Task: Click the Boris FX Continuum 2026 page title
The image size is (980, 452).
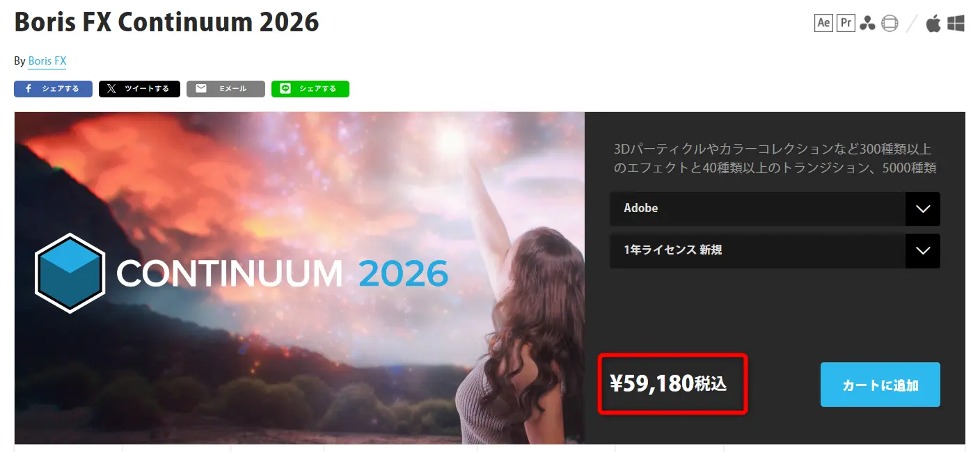Action: [x=166, y=23]
